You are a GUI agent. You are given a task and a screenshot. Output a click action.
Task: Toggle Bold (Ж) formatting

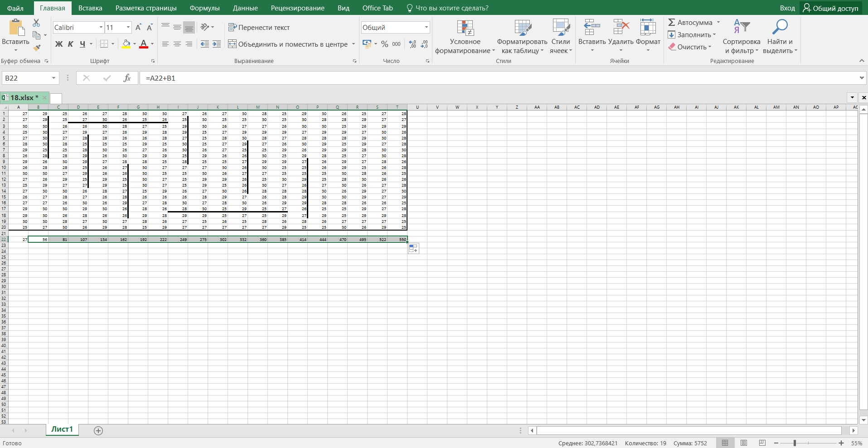59,44
